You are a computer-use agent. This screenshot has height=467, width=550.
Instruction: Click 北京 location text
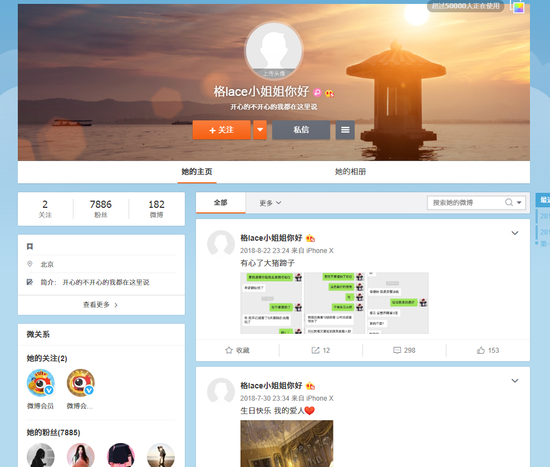[x=47, y=264]
